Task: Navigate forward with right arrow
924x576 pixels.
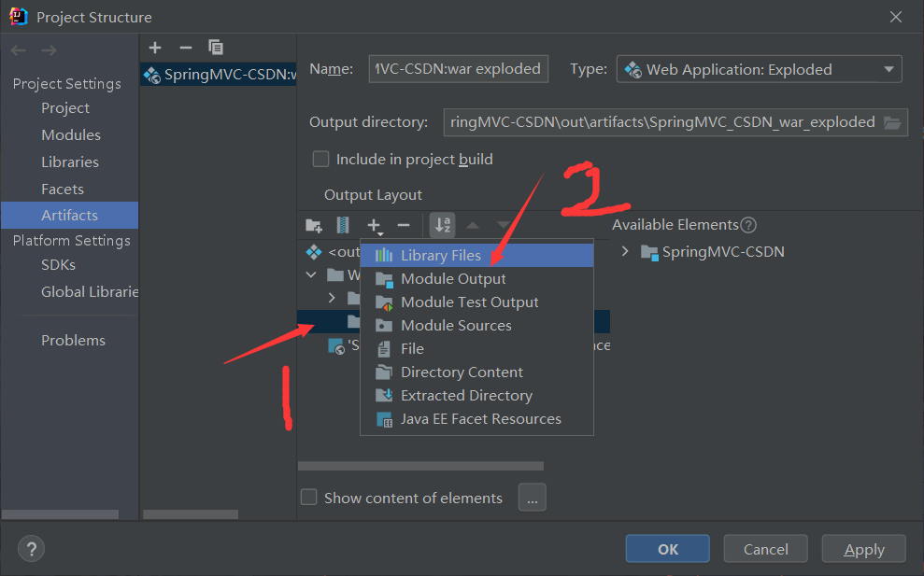Action: tap(49, 50)
